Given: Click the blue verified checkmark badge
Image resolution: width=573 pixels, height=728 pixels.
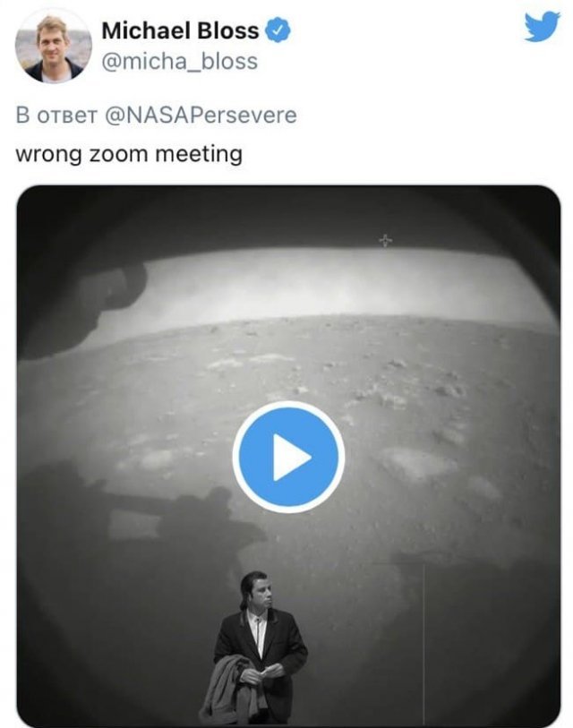Looking at the screenshot, I should (x=279, y=30).
